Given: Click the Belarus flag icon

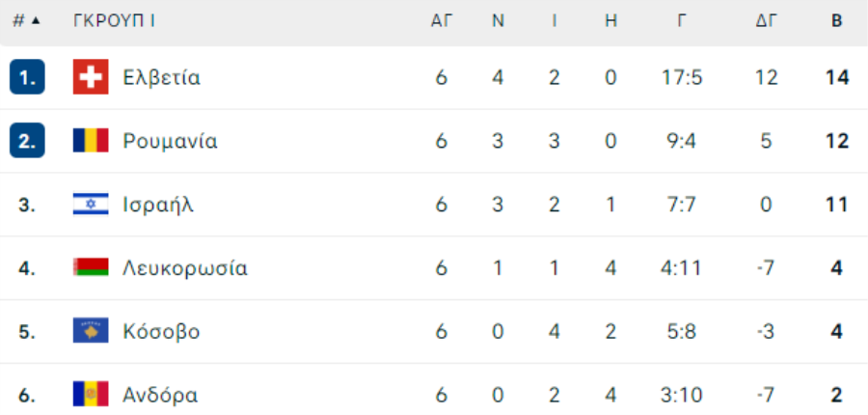Looking at the screenshot, I should pyautogui.click(x=91, y=267).
